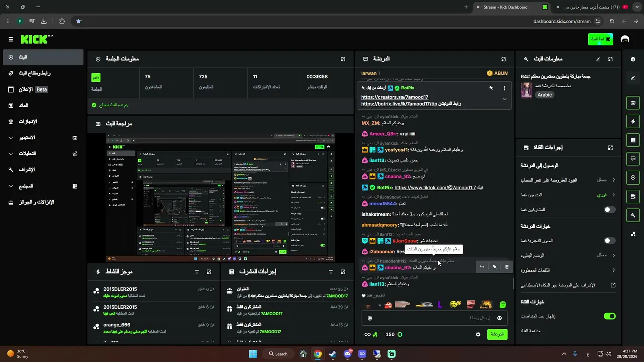
Task: Open القيود المفروضة على عمر الحساب setting
Action: 568,180
